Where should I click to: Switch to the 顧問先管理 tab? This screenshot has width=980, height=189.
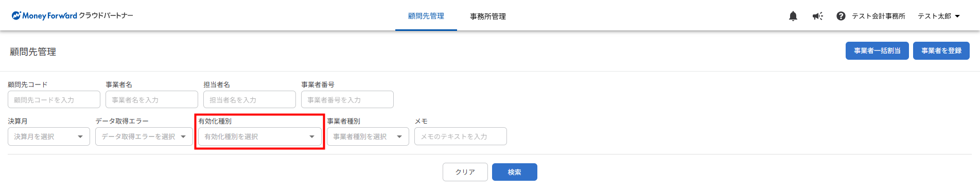point(426,16)
